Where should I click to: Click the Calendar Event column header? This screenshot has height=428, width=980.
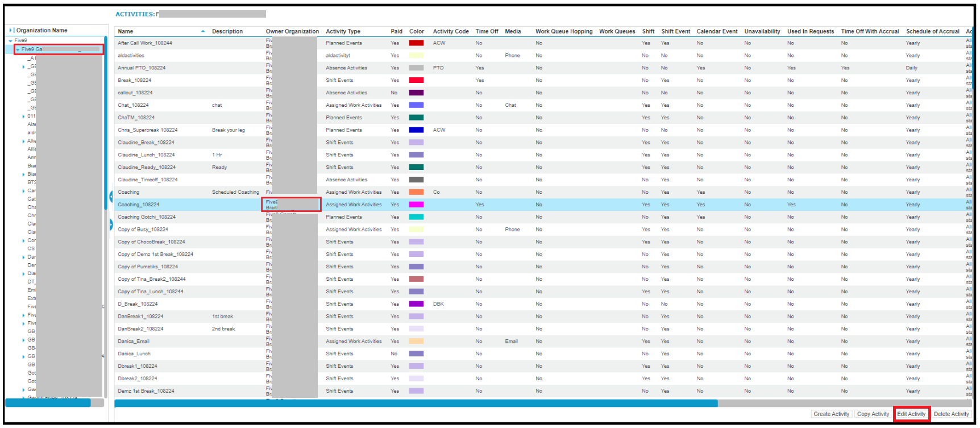(717, 31)
